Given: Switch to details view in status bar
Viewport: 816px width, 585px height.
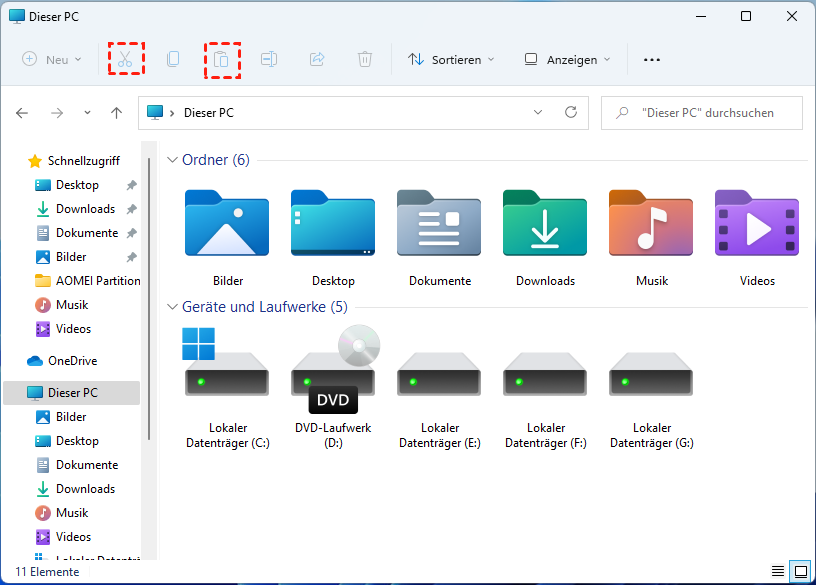Looking at the screenshot, I should pos(777,571).
